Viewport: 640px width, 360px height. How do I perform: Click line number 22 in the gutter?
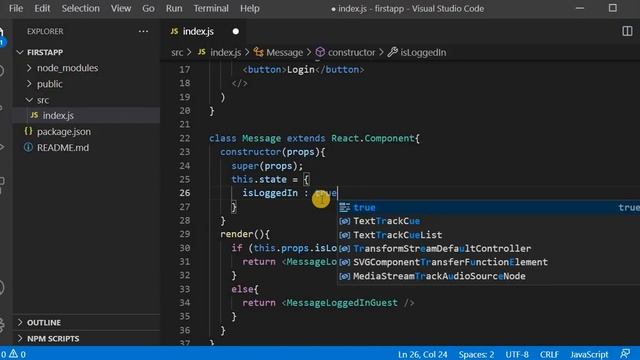tap(184, 138)
